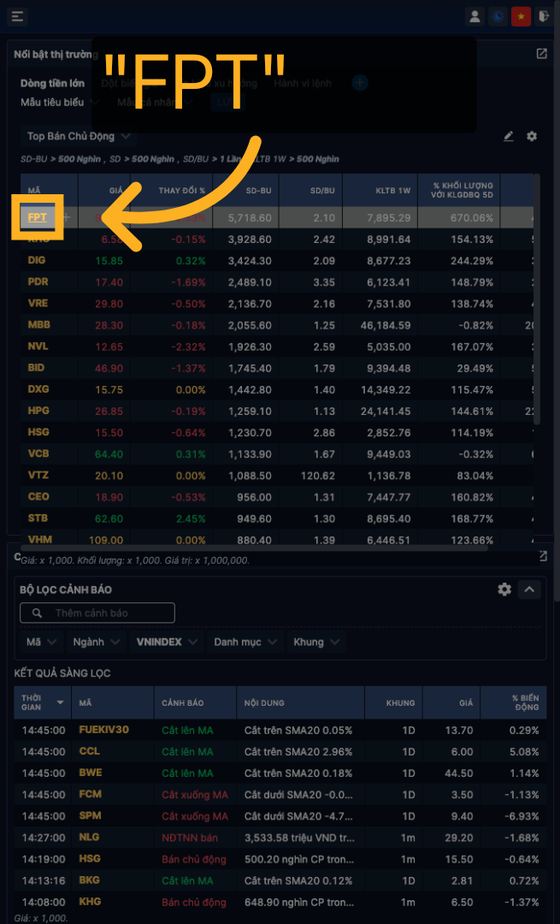Screen dimensions: 560x924
Task: Open the FUEKIV30 alert ticker
Action: coord(103,730)
